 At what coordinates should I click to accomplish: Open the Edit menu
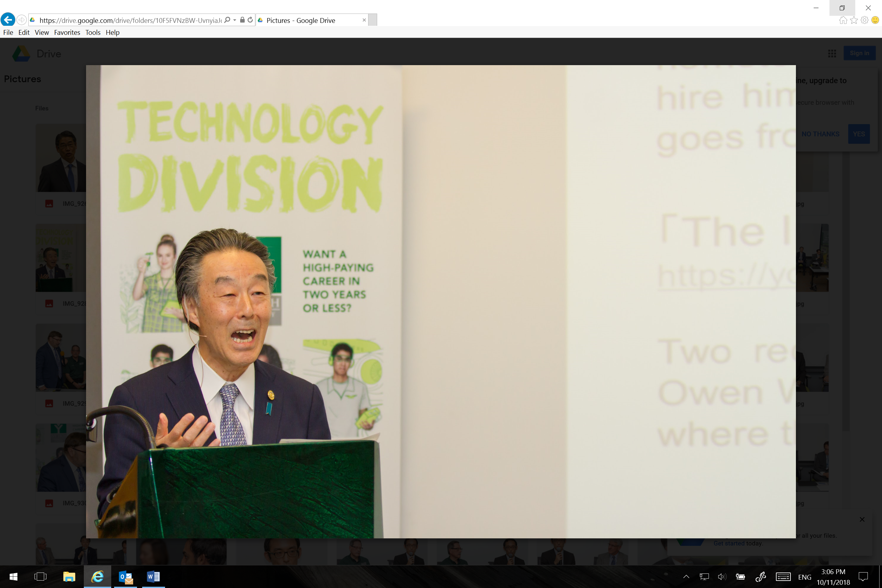click(x=24, y=32)
